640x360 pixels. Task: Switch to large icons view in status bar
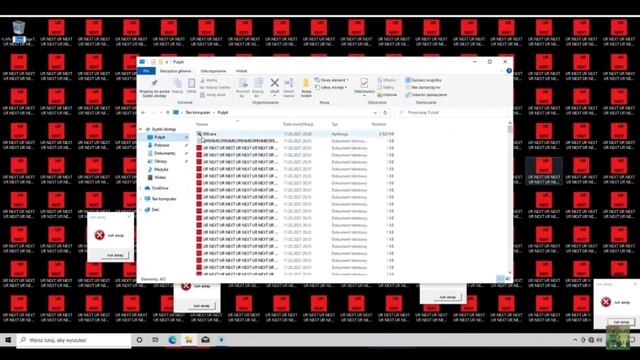(x=507, y=279)
